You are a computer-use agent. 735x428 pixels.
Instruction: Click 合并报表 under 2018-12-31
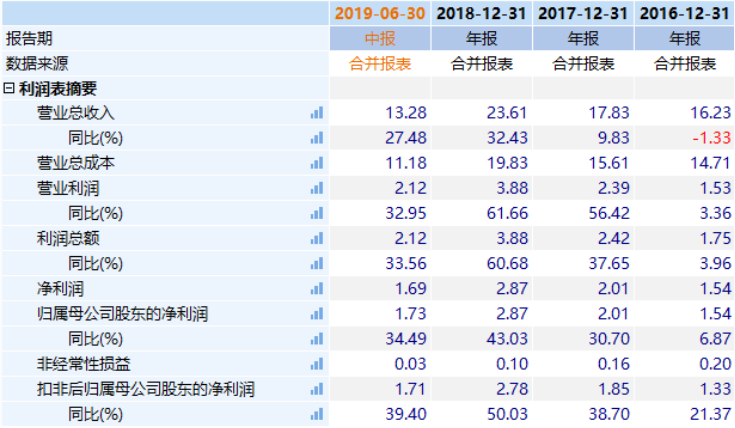point(481,63)
